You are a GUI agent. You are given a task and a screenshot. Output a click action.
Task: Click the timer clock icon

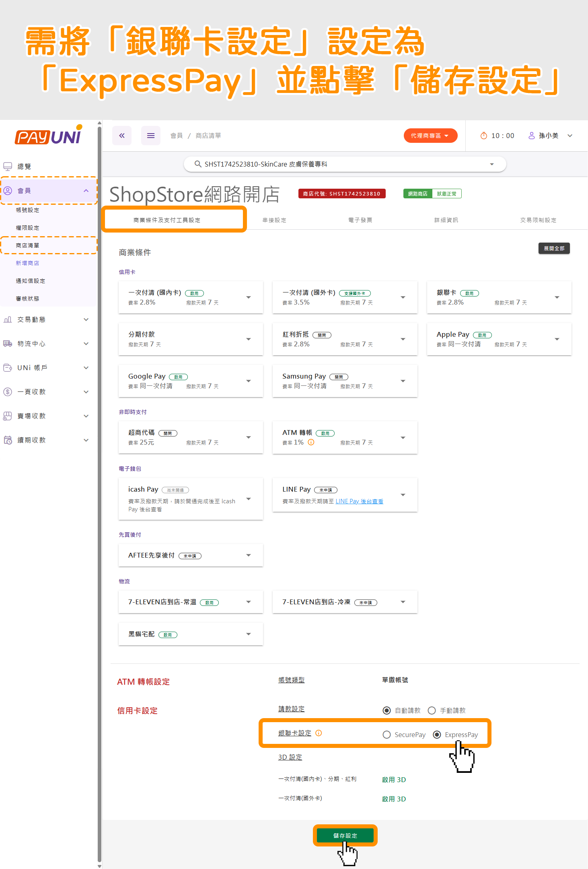[484, 136]
